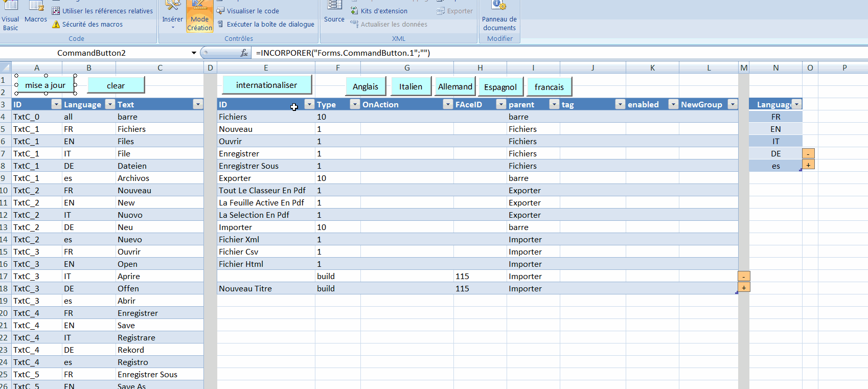Open filter dropdown for NewGroup column
The width and height of the screenshot is (868, 389).
click(733, 104)
